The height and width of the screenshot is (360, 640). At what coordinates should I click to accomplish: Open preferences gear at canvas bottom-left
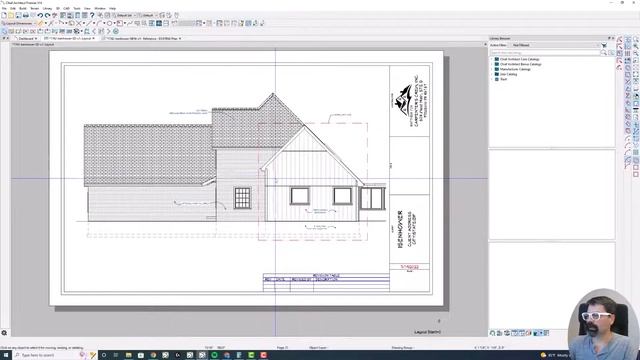coord(4,333)
